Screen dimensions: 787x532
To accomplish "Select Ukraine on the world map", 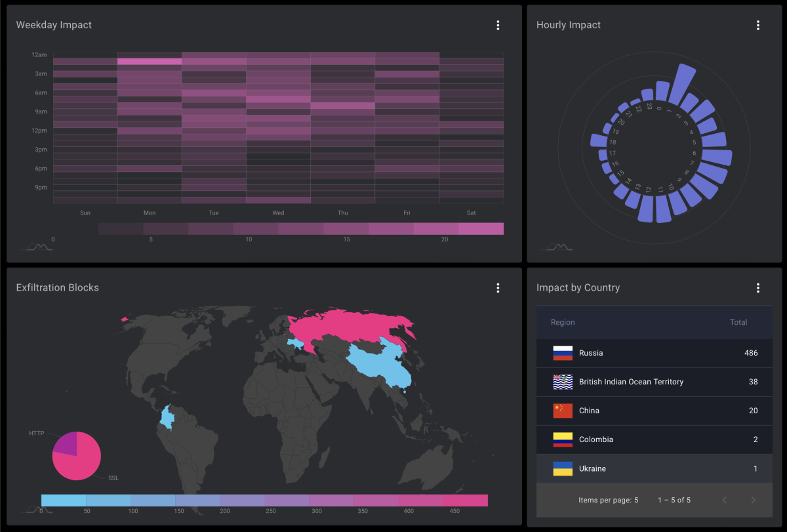I will [x=296, y=343].
